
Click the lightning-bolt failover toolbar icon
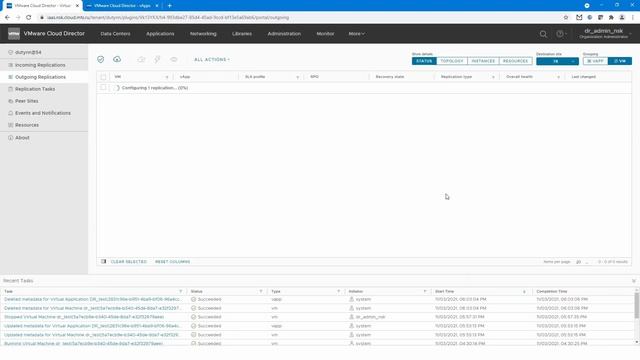(157, 60)
